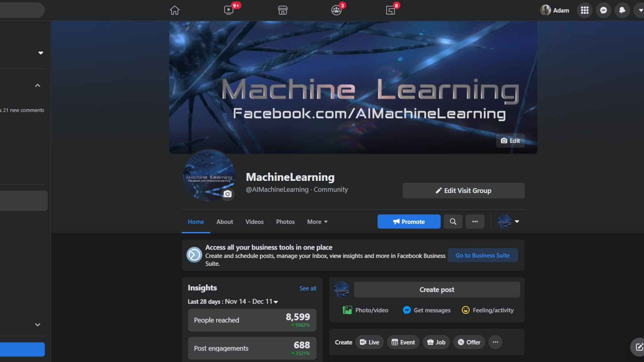
Task: Open the page cover photo image
Action: 353,87
